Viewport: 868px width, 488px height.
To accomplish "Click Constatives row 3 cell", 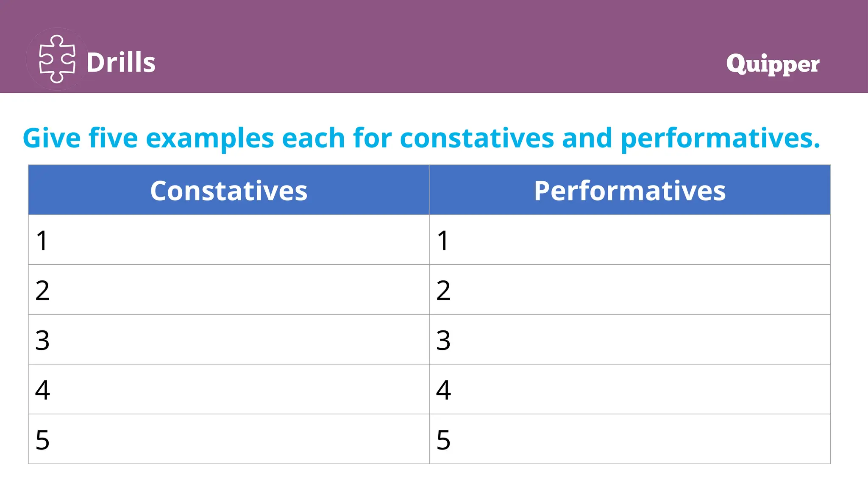I will pyautogui.click(x=228, y=340).
